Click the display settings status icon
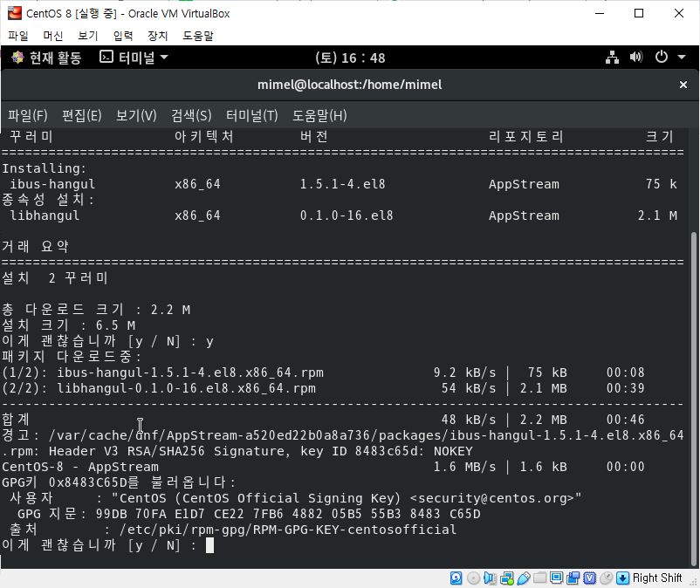700x588 pixels. point(556,578)
